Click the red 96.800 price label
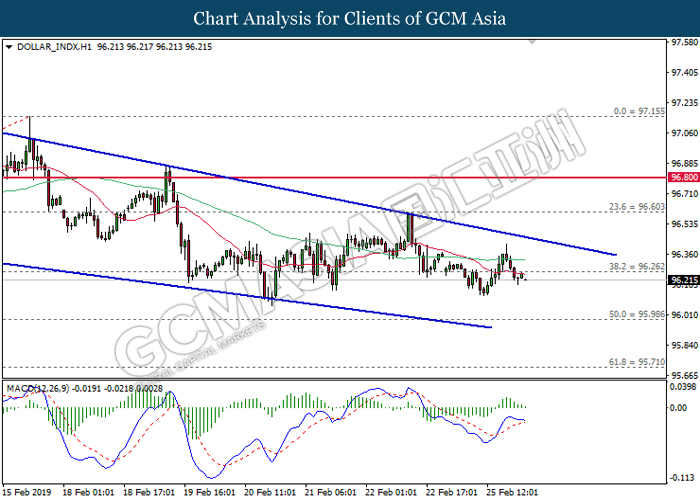This screenshot has width=700, height=500. tap(683, 177)
